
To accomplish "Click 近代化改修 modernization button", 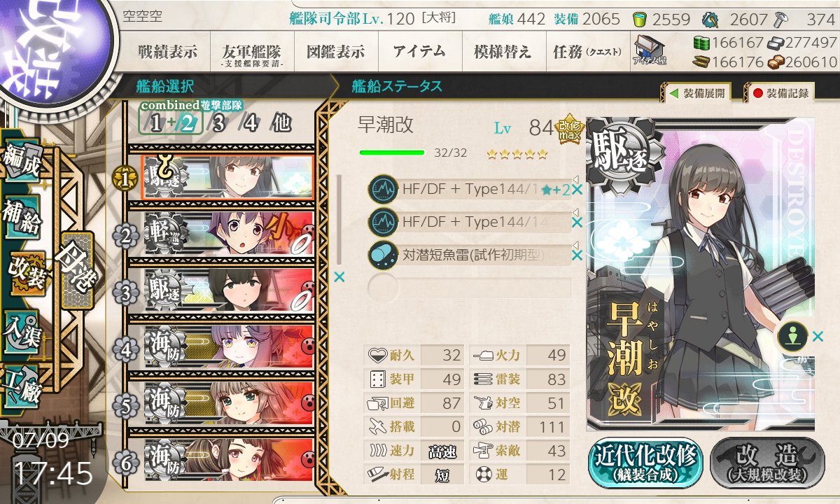I will point(645,462).
